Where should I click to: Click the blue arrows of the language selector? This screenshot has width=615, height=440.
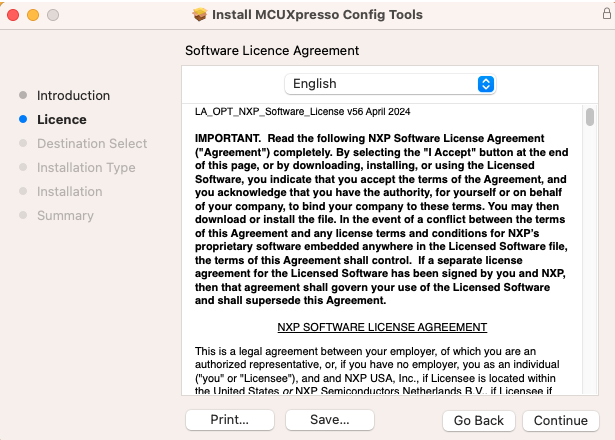pyautogui.click(x=486, y=84)
